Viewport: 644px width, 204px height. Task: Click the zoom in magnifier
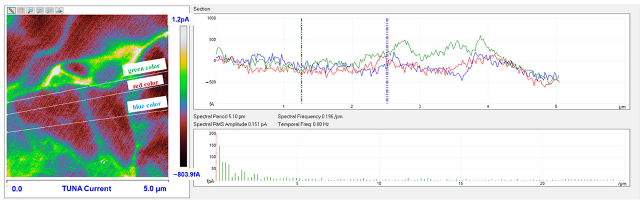coord(40,10)
